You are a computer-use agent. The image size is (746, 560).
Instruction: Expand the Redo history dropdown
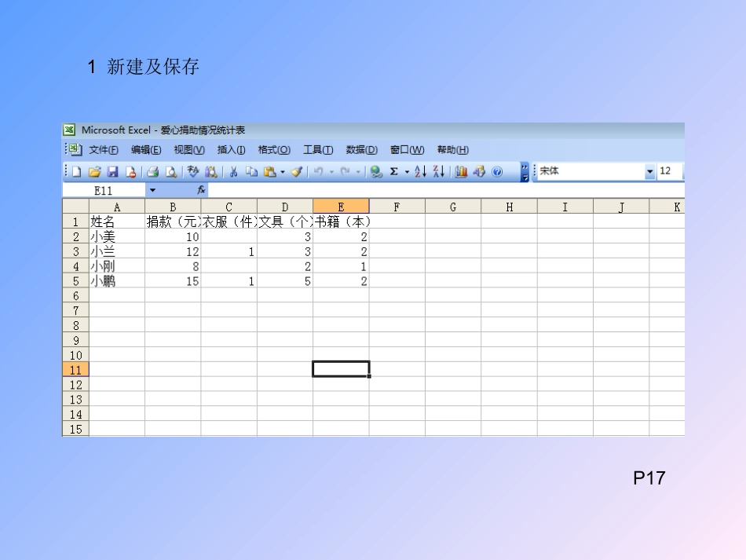click(x=358, y=172)
